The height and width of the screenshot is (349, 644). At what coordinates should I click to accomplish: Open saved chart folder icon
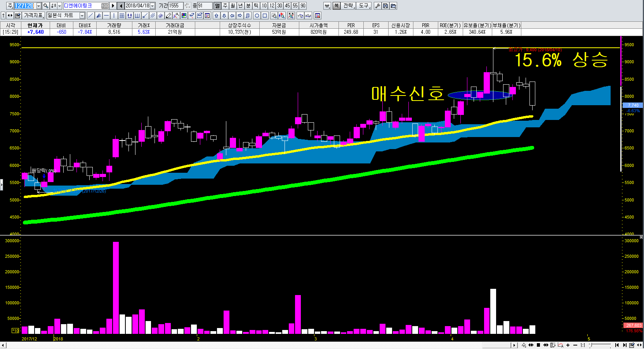tap(393, 6)
